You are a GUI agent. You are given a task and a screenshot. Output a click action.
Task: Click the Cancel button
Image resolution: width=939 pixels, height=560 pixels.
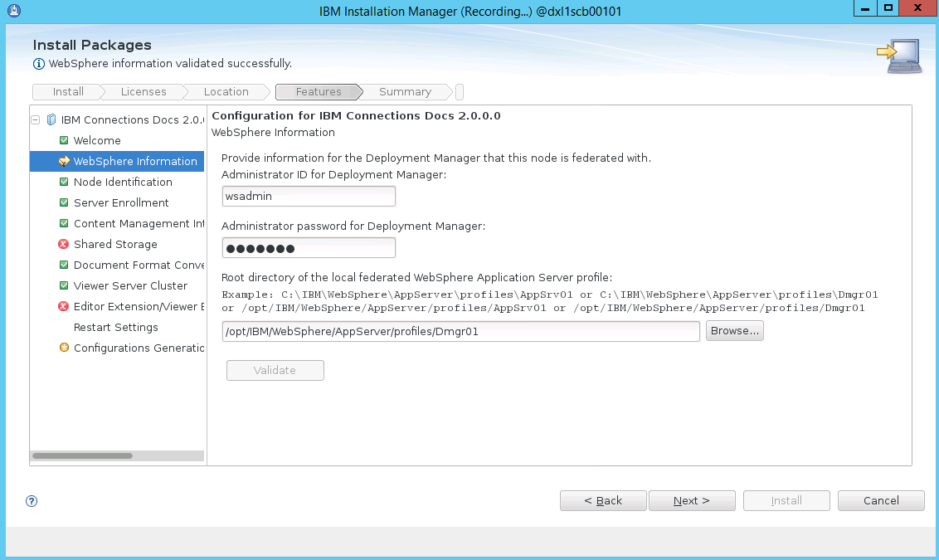pos(881,501)
